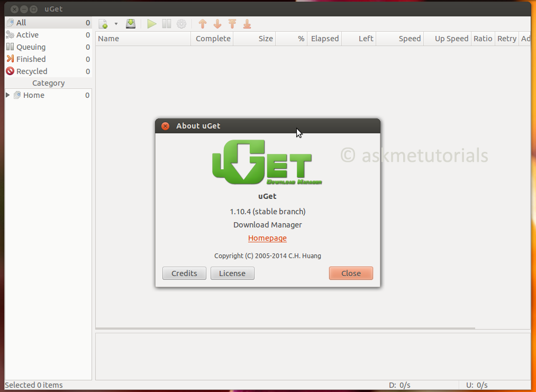This screenshot has width=536, height=392.
Task: Select the Home category
Action: (48, 95)
